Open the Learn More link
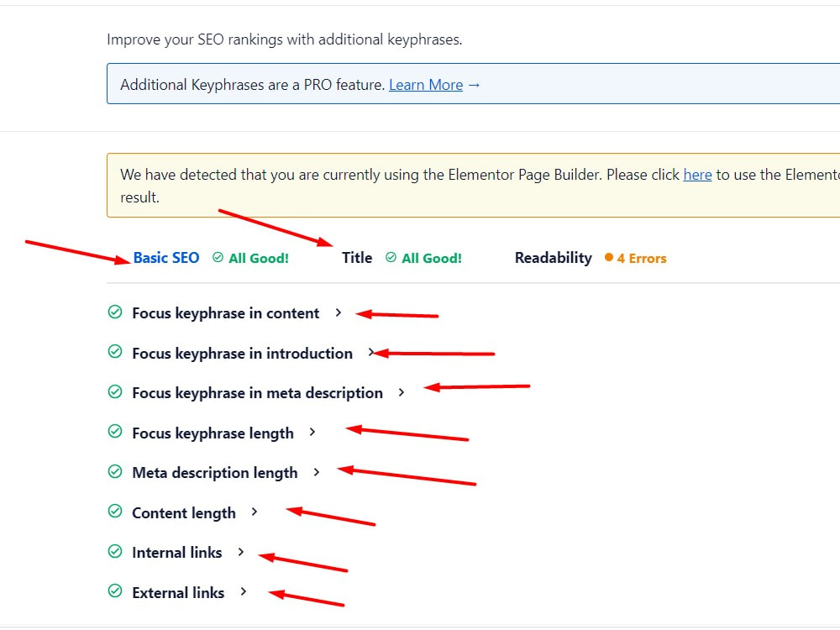The image size is (840, 630). 426,85
